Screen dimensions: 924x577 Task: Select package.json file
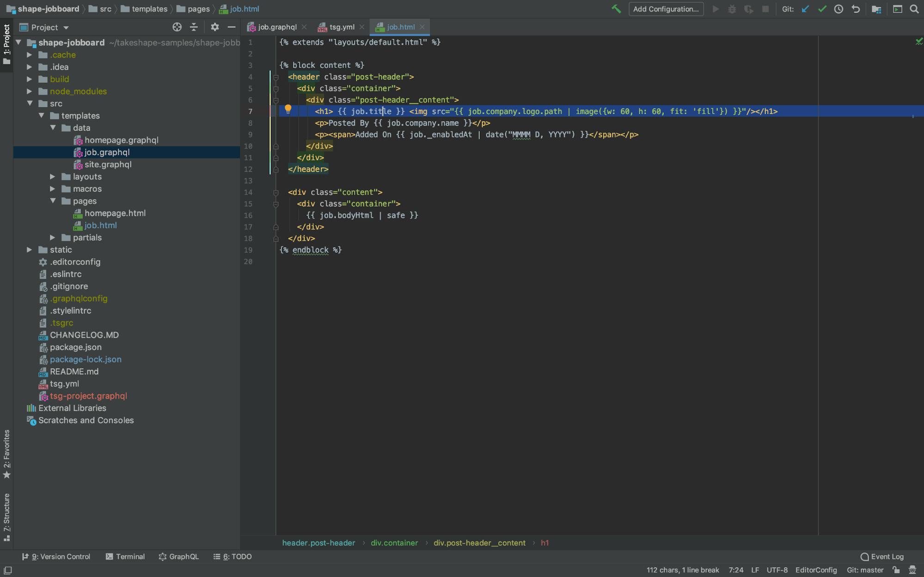pos(75,347)
